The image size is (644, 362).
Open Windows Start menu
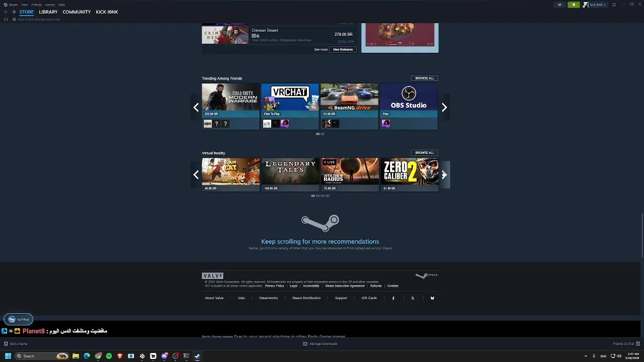(8, 356)
